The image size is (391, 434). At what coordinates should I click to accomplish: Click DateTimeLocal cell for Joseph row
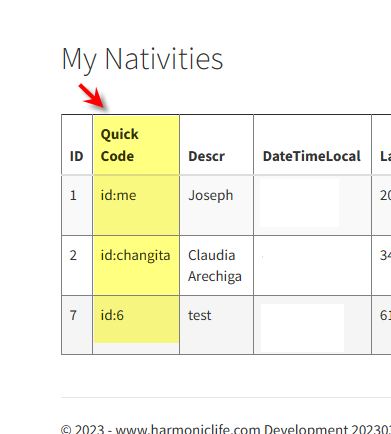(312, 205)
